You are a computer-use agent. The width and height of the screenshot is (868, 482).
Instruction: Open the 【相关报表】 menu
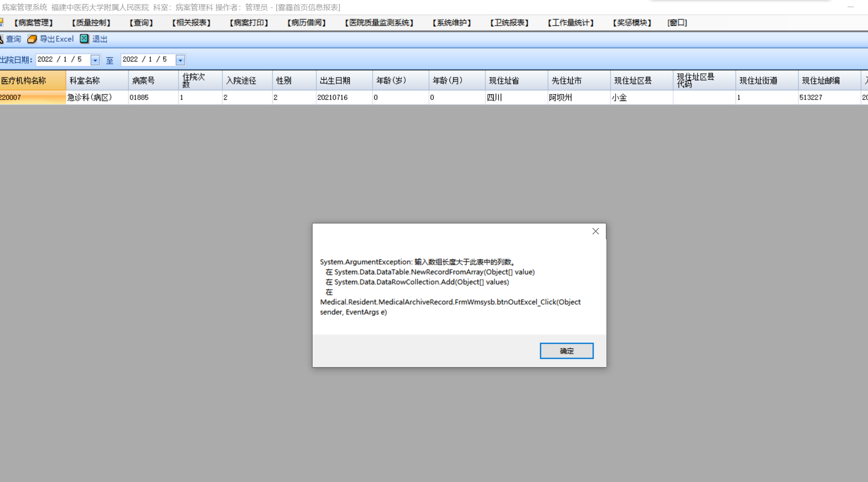(x=191, y=23)
